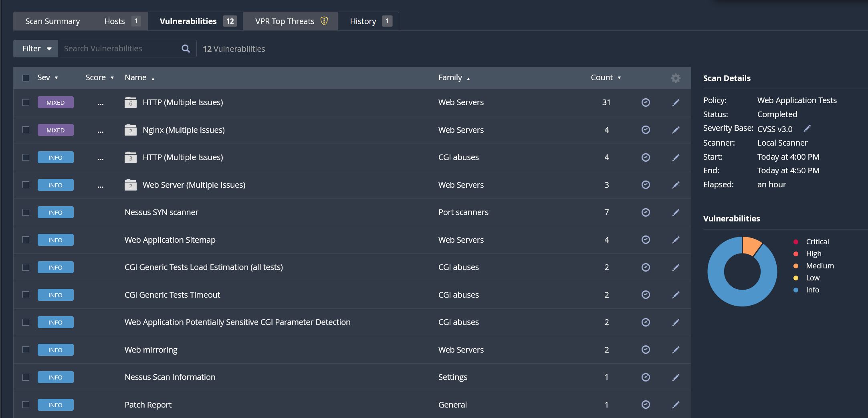The width and height of the screenshot is (868, 418).
Task: Switch to the Scan Summary tab
Action: (x=52, y=21)
